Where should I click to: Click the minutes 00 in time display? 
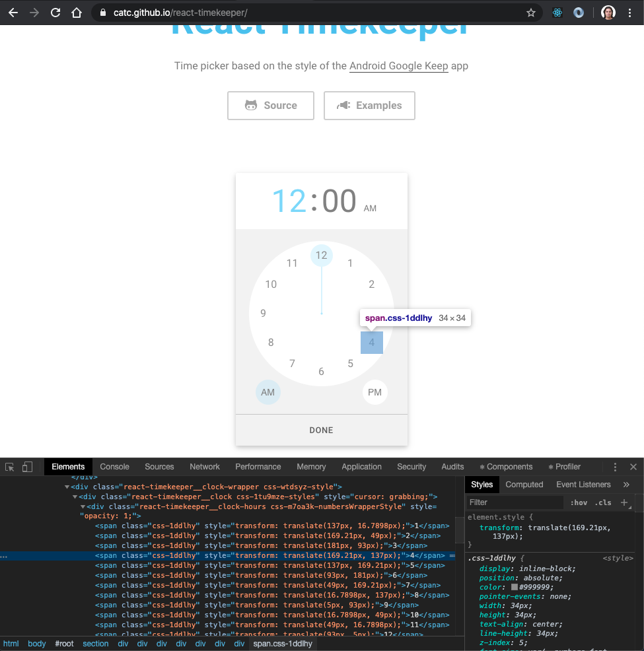coord(340,201)
